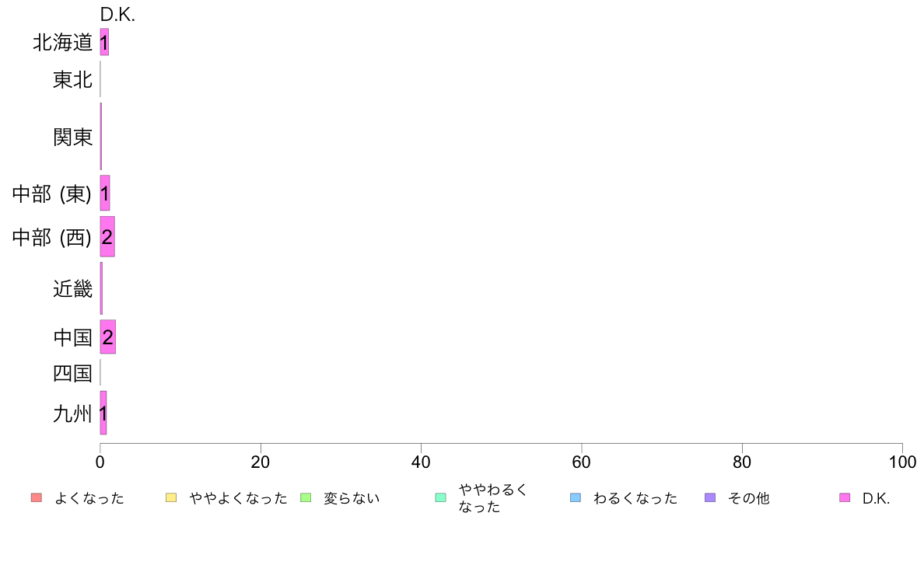Click the 関東 row label
Viewport: 924px width, 572px height.
click(72, 138)
